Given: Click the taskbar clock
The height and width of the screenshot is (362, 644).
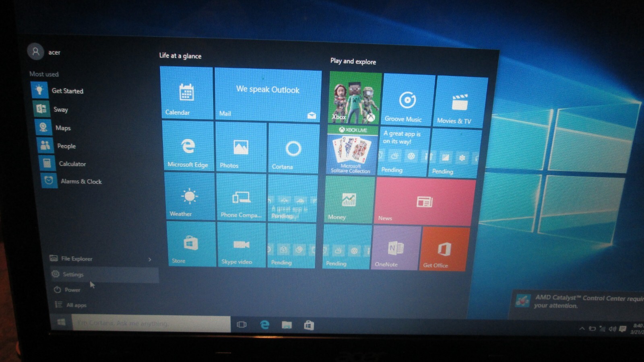Looking at the screenshot, I should 638,329.
